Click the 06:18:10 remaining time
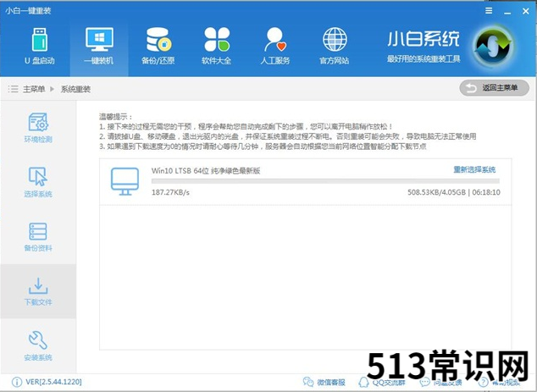The width and height of the screenshot is (537, 392). click(x=486, y=192)
